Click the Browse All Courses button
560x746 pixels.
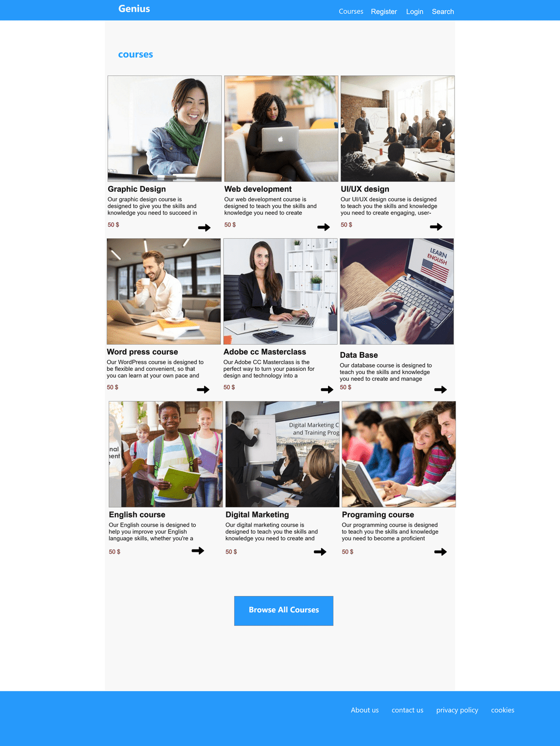[284, 610]
